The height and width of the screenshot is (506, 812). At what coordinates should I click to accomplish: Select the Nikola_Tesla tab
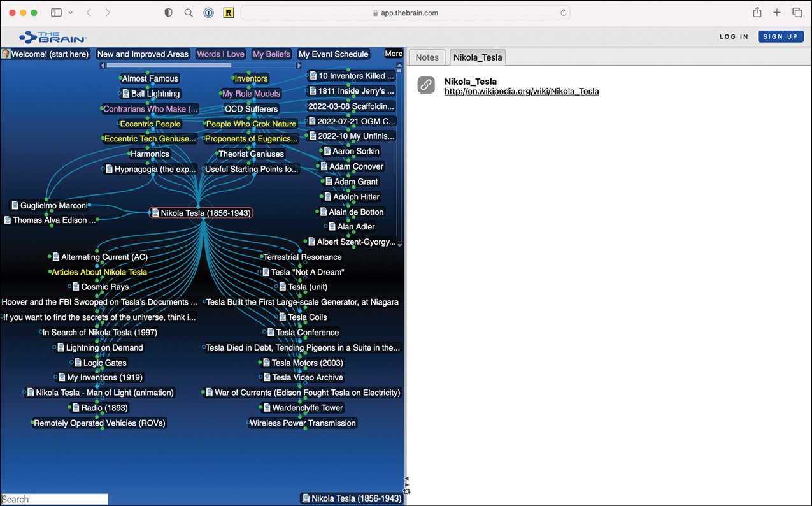pos(477,57)
